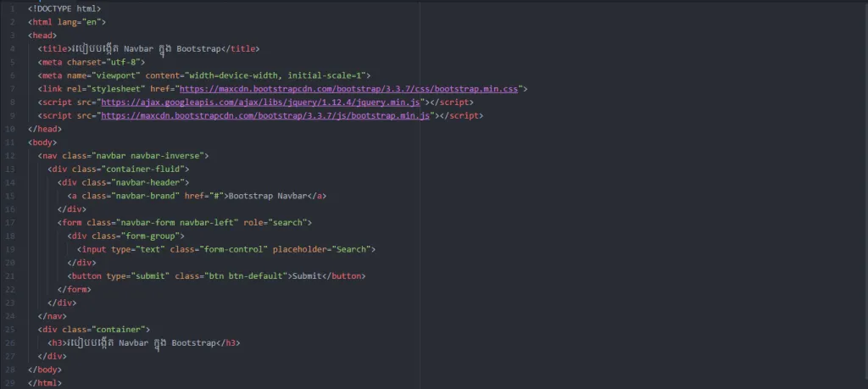This screenshot has height=389, width=868.
Task: Click the "Submit" button label text
Action: tap(307, 276)
